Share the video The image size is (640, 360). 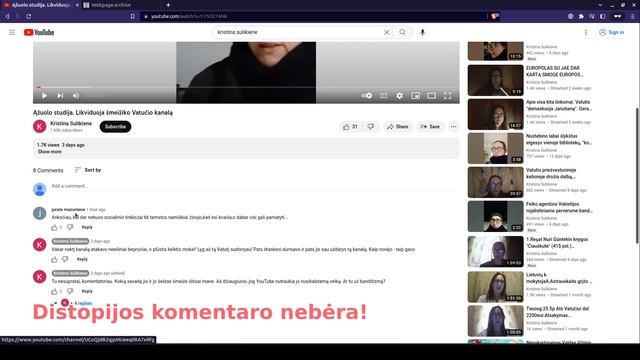(x=398, y=127)
